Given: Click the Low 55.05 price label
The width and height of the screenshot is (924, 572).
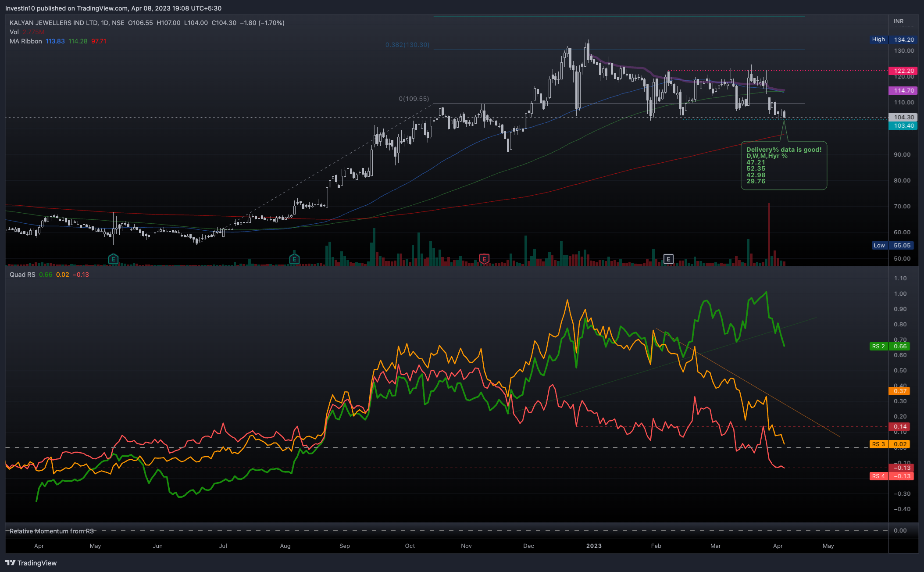Looking at the screenshot, I should pos(893,246).
